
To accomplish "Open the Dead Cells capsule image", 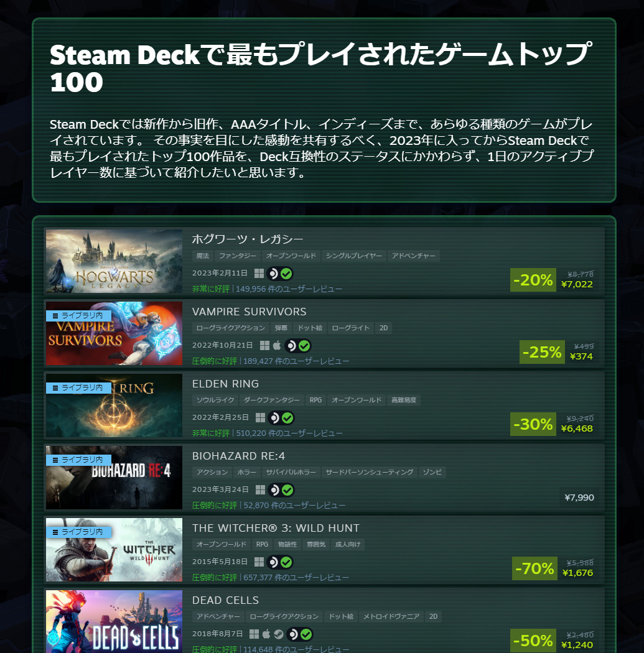I will (114, 621).
